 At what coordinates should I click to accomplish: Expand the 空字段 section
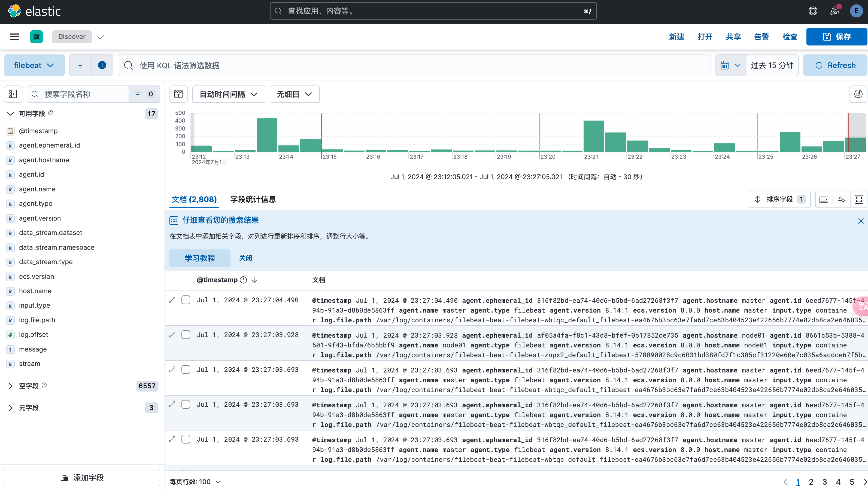point(10,386)
